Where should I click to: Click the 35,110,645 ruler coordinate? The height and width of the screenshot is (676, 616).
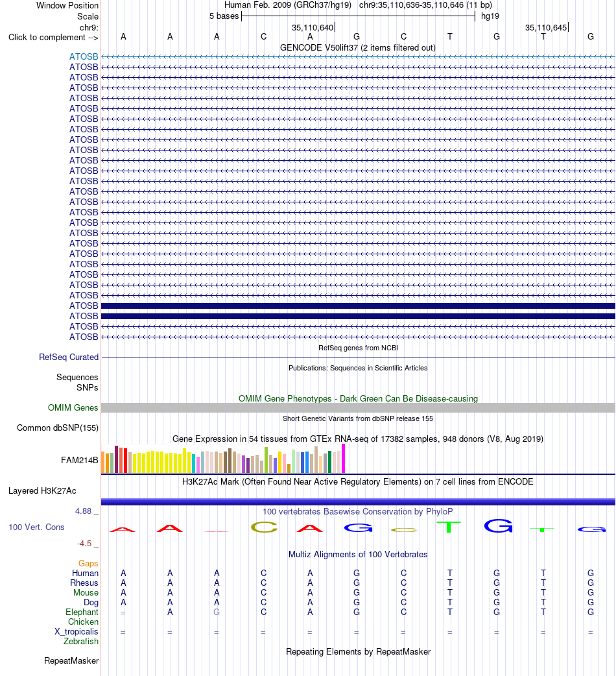pyautogui.click(x=546, y=28)
